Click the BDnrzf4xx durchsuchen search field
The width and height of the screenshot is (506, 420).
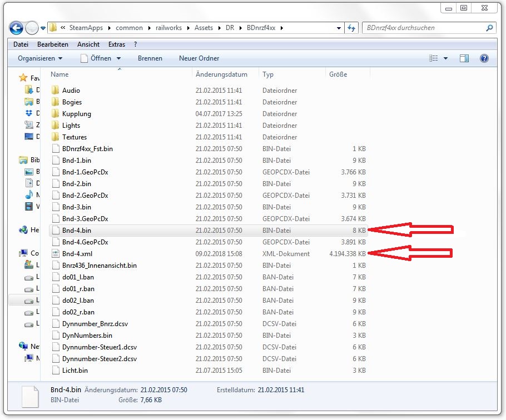pyautogui.click(x=424, y=28)
